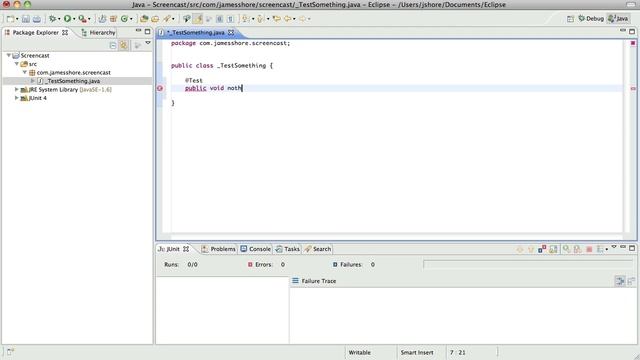Open the JUnit view menu triangle
Image resolution: width=640 pixels, height=360 pixels.
coord(614,247)
